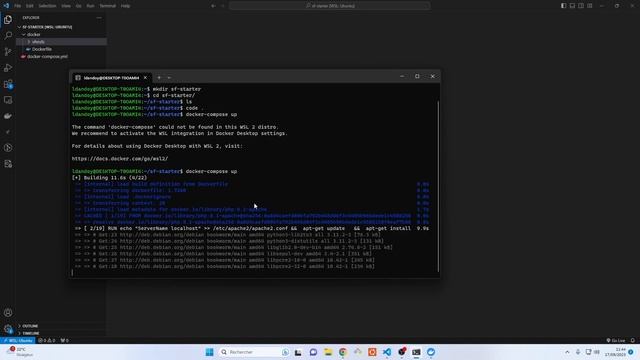Open the Go menu

[78, 6]
